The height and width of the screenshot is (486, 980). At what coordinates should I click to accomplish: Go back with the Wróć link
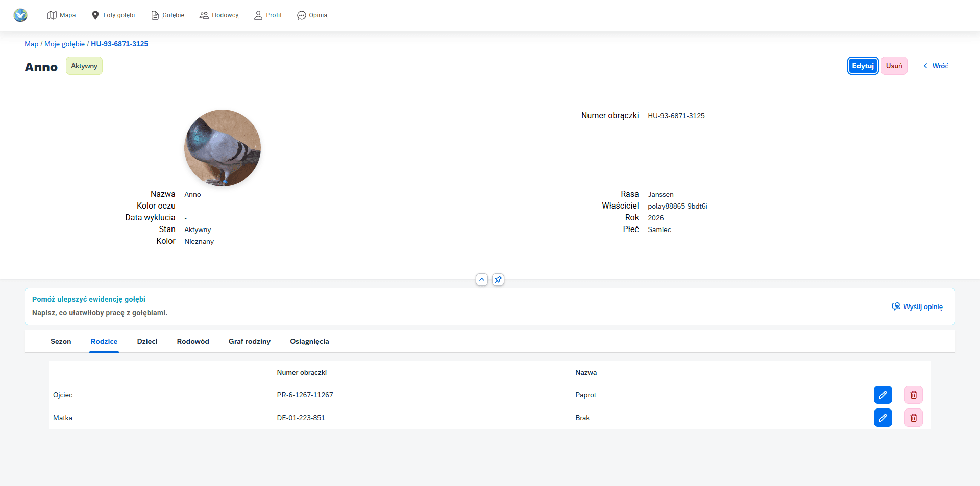[936, 66]
